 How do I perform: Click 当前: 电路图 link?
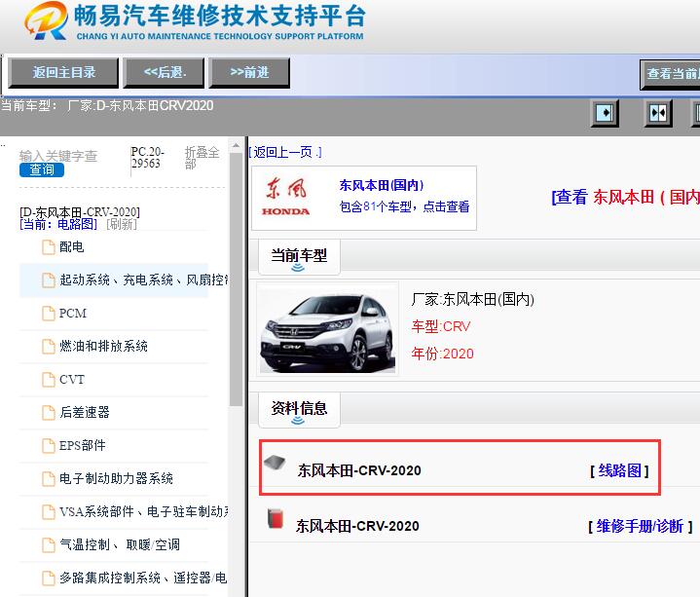coord(58,224)
